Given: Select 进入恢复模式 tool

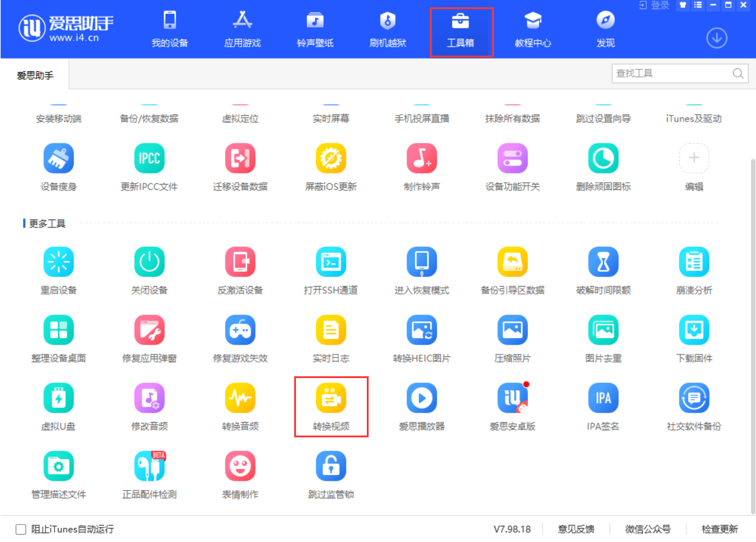Looking at the screenshot, I should click(x=422, y=262).
